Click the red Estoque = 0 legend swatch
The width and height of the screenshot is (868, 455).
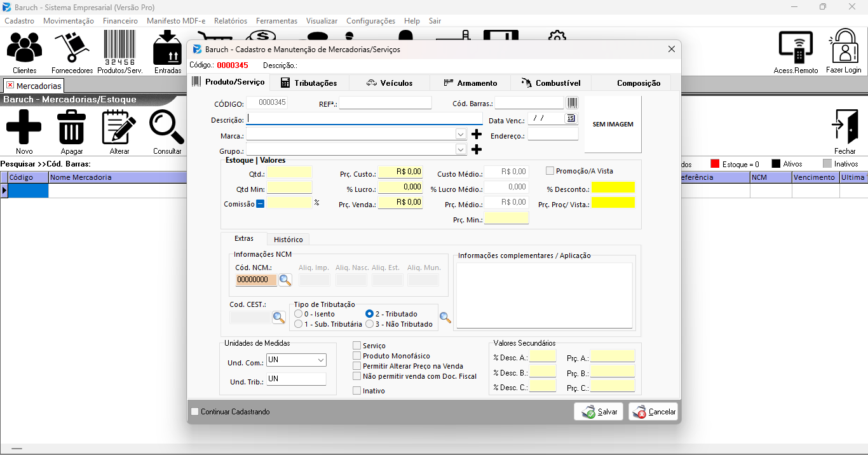point(715,164)
